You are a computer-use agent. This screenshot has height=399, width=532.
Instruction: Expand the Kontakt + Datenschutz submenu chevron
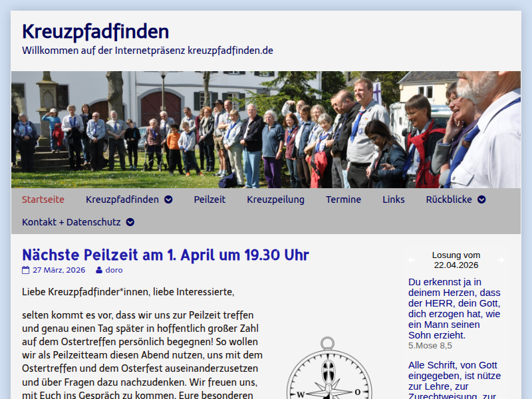[130, 222]
